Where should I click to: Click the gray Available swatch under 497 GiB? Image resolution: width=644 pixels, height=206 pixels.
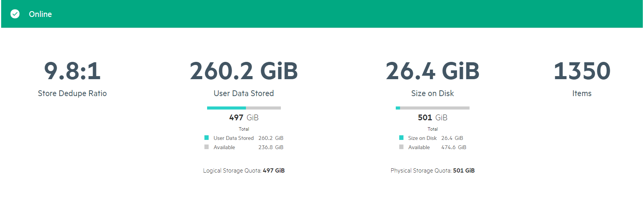(207, 147)
